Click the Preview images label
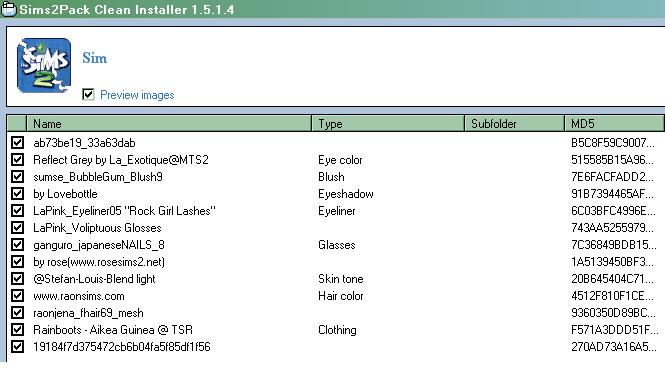Screen dimensions: 665x384 coord(137,95)
